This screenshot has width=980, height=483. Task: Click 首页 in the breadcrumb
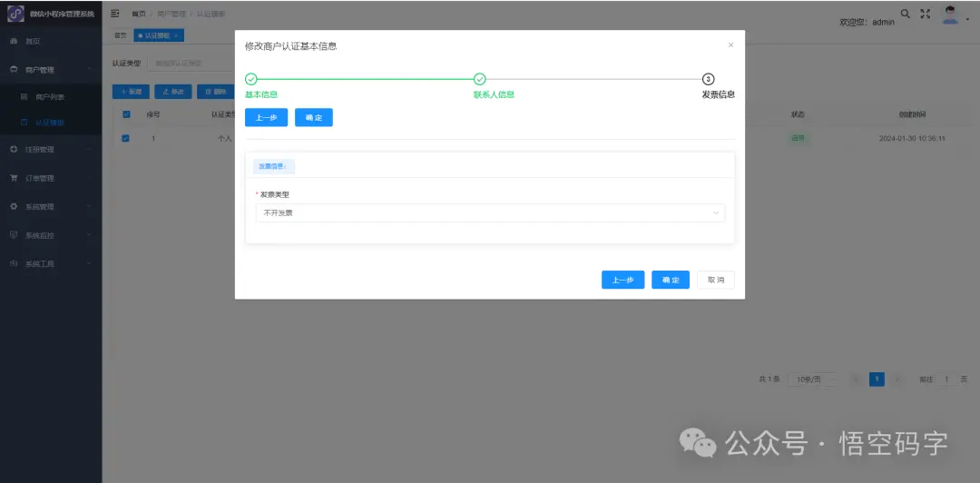(x=138, y=14)
